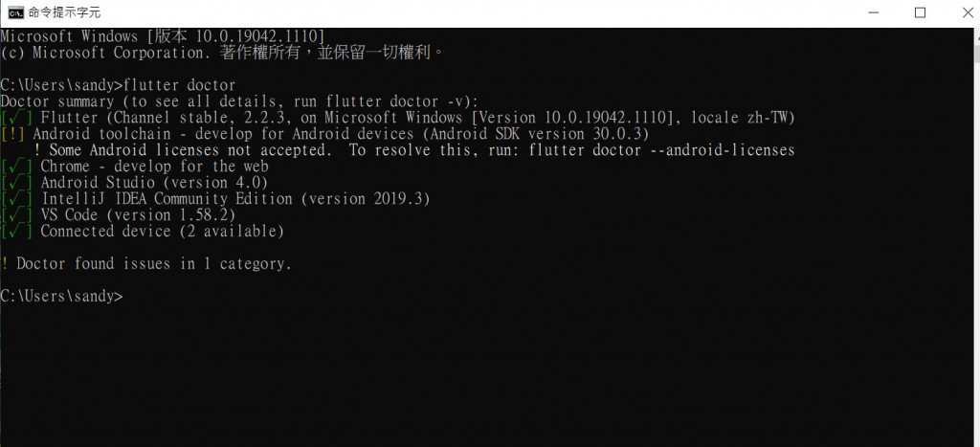980x447 pixels.
Task: Click the Microsoft Windows version line
Action: click(x=163, y=36)
